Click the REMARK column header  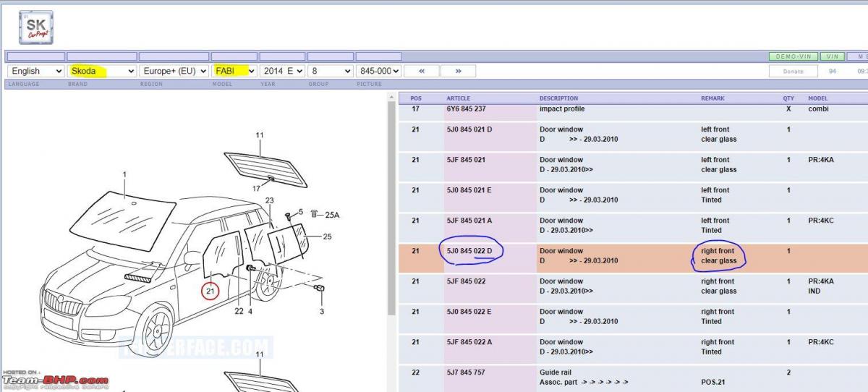coord(712,98)
